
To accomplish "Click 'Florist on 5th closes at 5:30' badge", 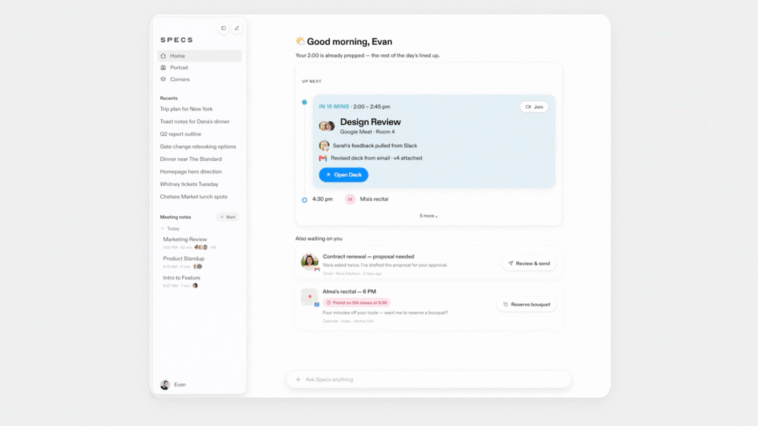I will (357, 303).
